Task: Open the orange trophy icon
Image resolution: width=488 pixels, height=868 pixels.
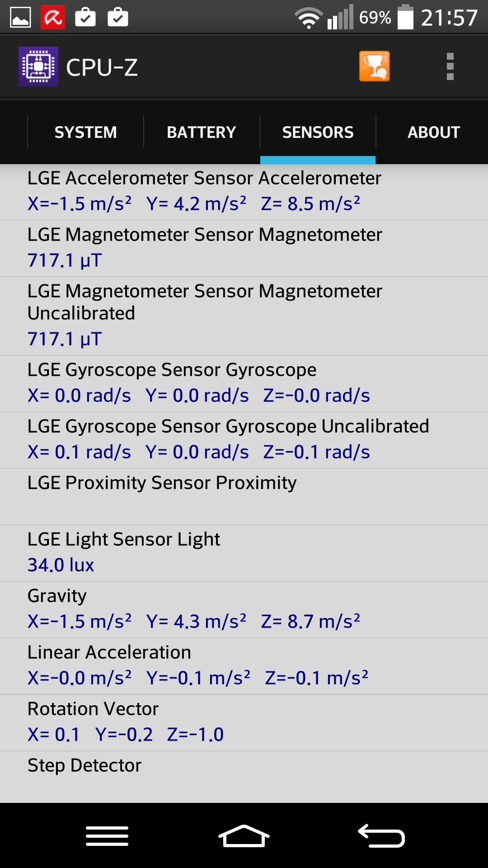Action: point(374,66)
